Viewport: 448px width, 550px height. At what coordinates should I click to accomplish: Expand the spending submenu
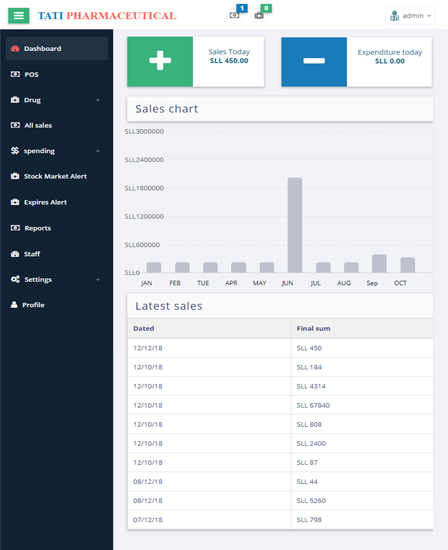point(56,151)
